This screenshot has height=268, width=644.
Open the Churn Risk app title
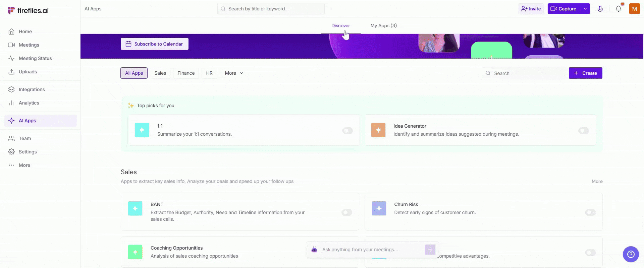406,204
